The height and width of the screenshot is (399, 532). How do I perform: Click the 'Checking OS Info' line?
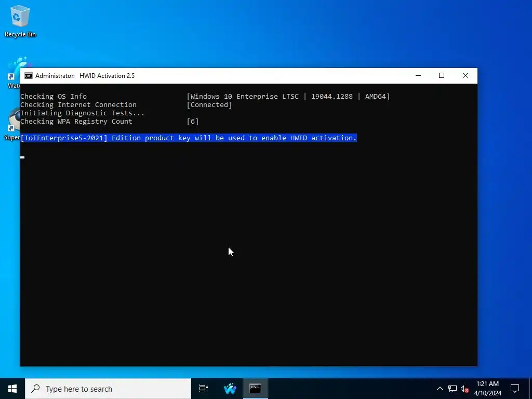tap(54, 96)
